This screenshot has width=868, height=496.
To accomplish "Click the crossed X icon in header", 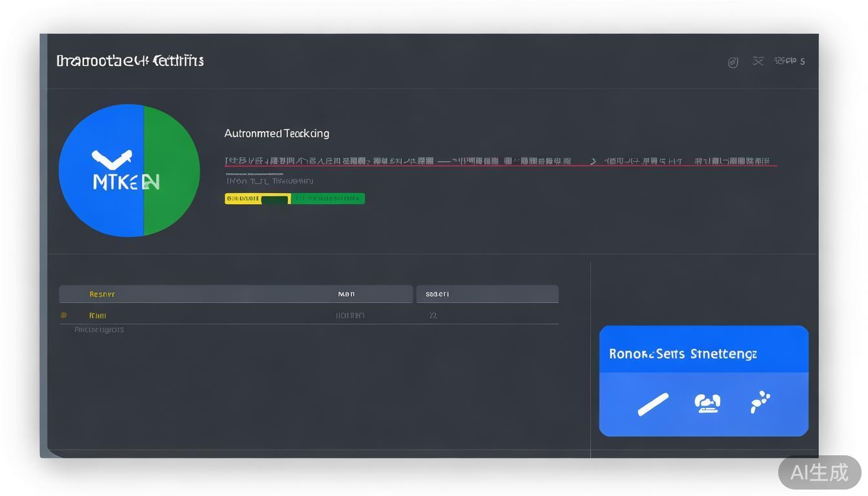I will click(758, 61).
